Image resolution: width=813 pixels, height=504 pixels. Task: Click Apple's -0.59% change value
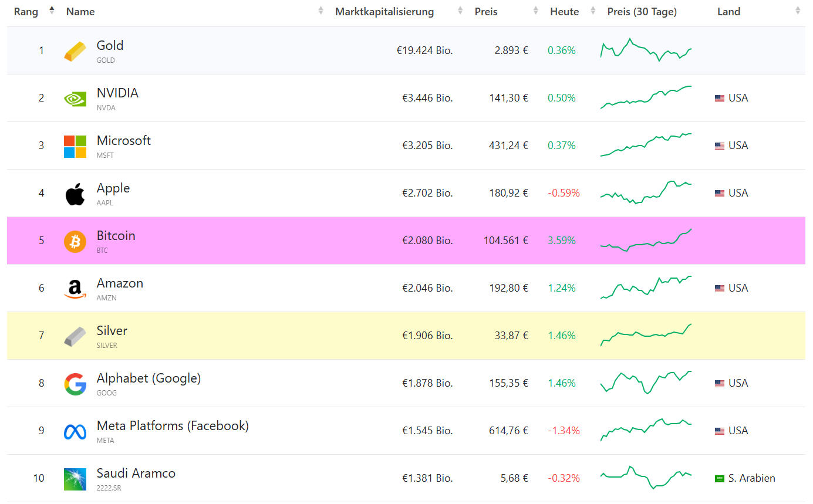(564, 193)
